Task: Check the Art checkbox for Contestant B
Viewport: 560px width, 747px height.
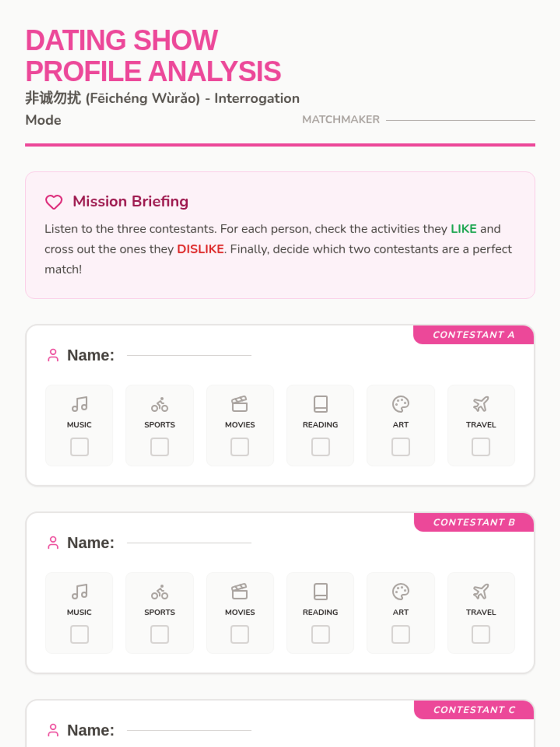Action: 401,634
